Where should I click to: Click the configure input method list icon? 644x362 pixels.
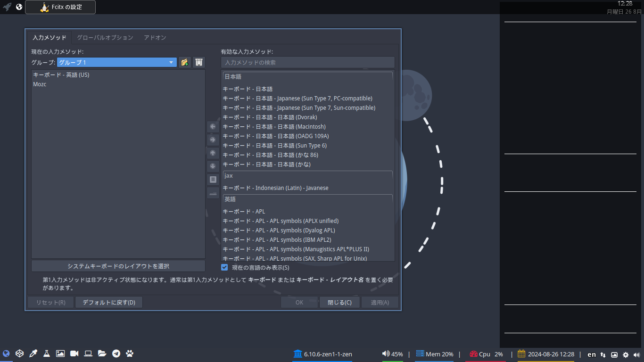coord(213,180)
